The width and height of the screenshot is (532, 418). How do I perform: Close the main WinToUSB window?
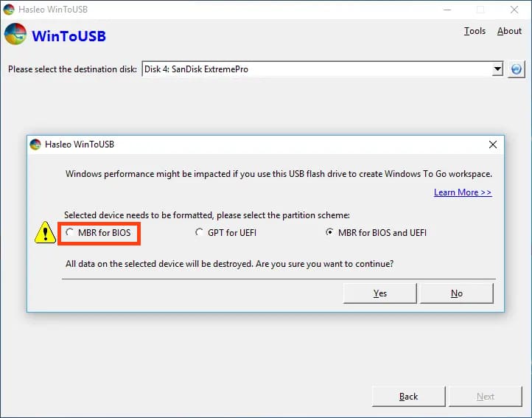pos(514,10)
